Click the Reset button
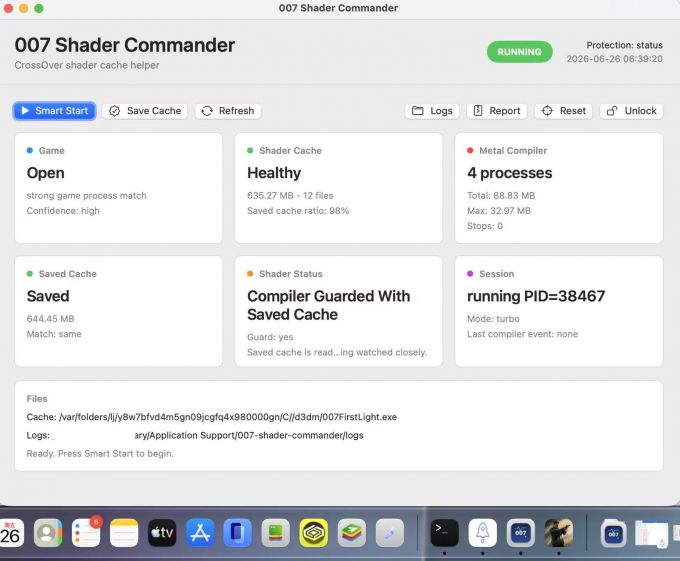The width and height of the screenshot is (680, 561). tap(564, 111)
